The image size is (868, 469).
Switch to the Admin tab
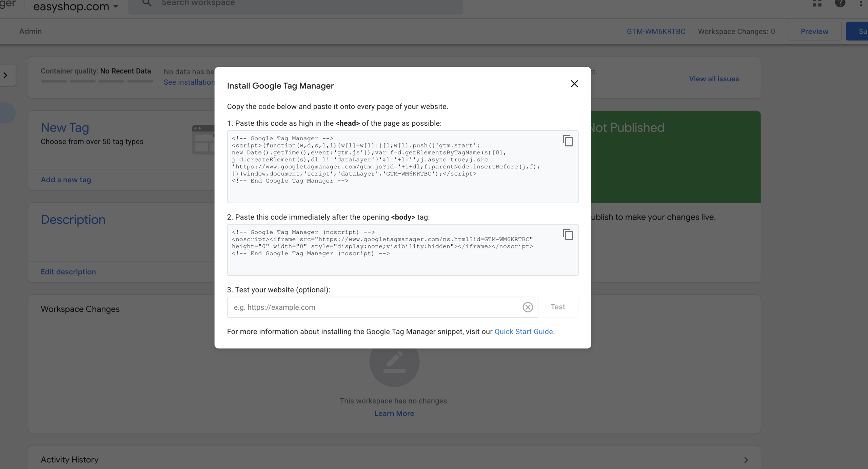point(31,31)
